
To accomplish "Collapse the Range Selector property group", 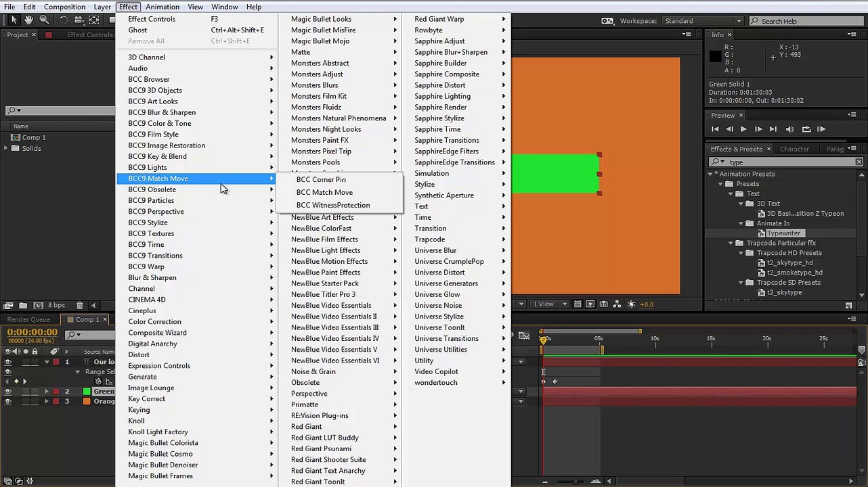I will tap(78, 372).
